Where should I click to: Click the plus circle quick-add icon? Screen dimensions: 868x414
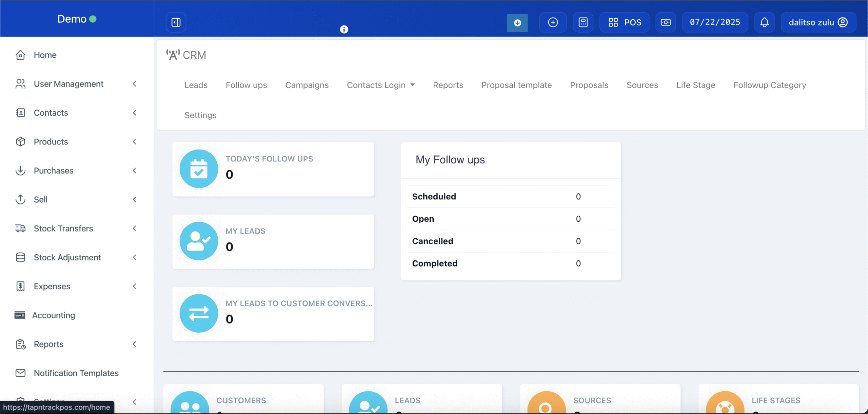coord(553,22)
